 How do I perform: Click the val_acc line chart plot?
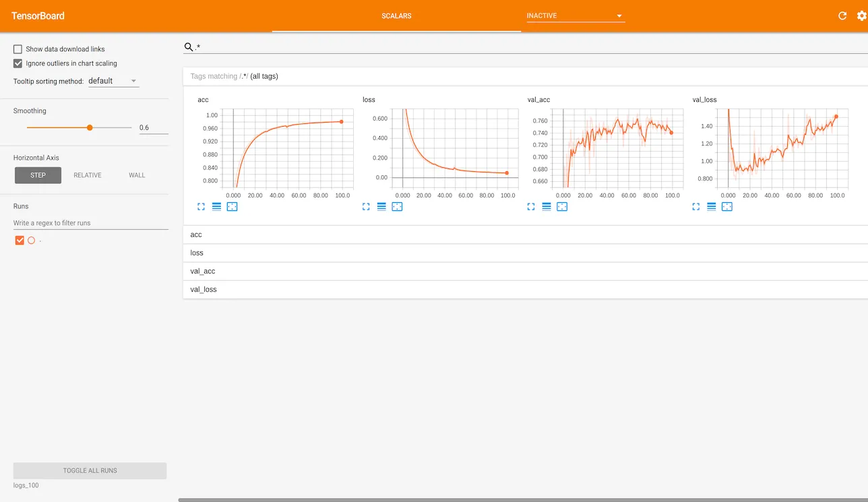pyautogui.click(x=619, y=148)
